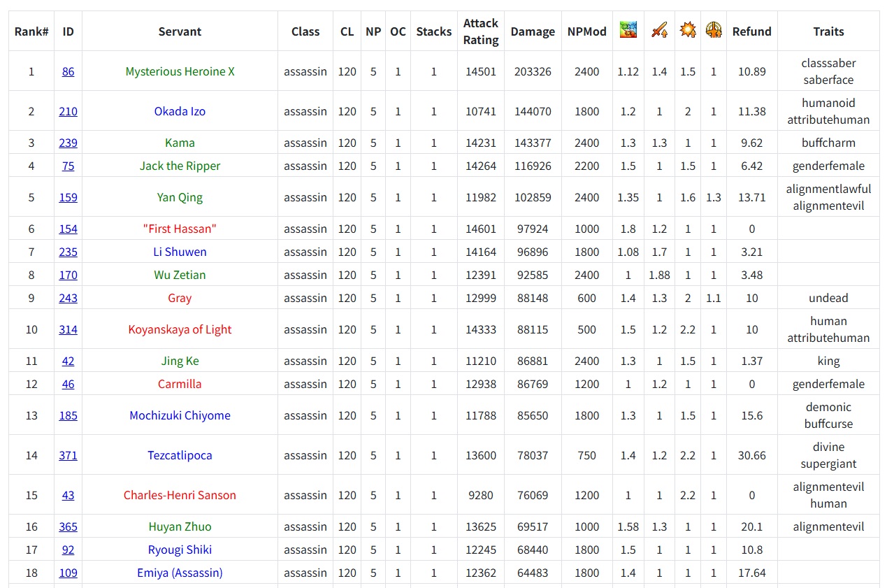This screenshot has width=894, height=588.
Task: Open servant ID 243 link
Action: [x=68, y=298]
